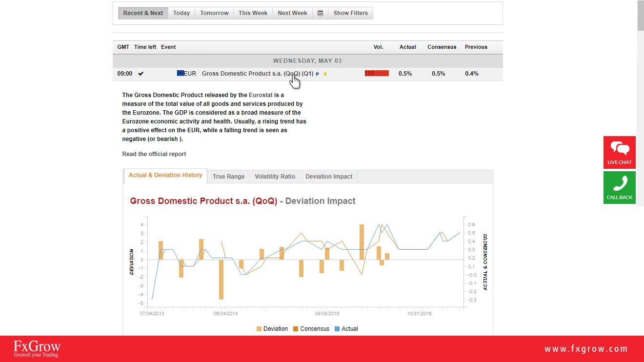Open the Volatility Ratio tab
644x362 pixels.
275,177
